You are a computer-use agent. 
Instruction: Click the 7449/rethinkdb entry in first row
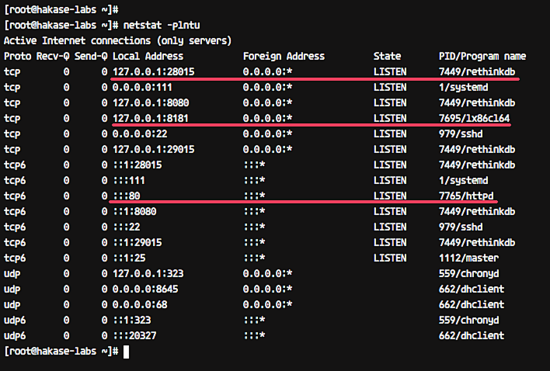(x=477, y=72)
